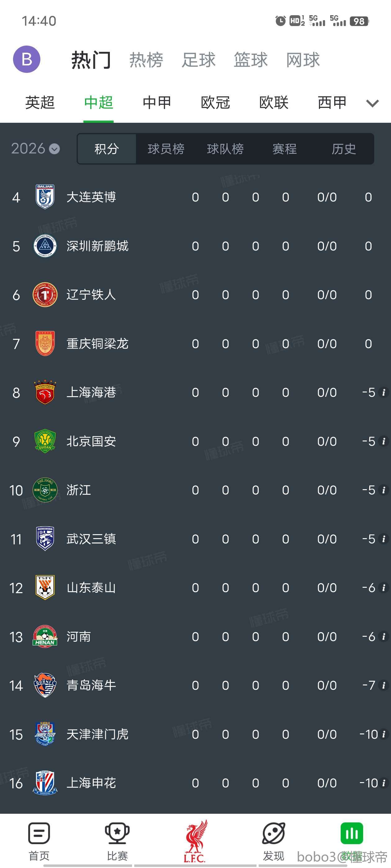Select the 历史 segment
This screenshot has width=391, height=868.
point(344,149)
